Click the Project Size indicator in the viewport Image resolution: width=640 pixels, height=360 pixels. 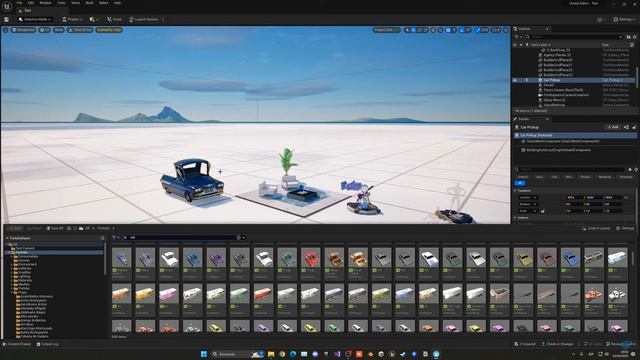(386, 30)
